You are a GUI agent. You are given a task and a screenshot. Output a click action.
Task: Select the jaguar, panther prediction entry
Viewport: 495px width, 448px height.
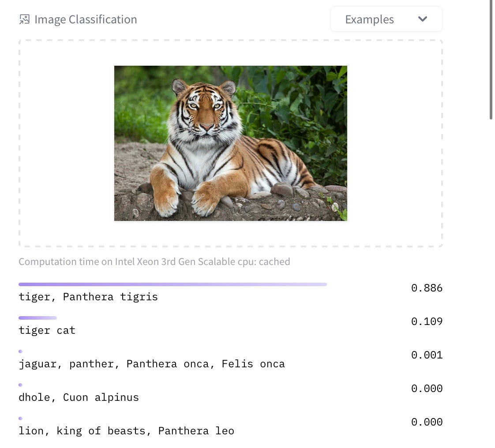coord(151,364)
